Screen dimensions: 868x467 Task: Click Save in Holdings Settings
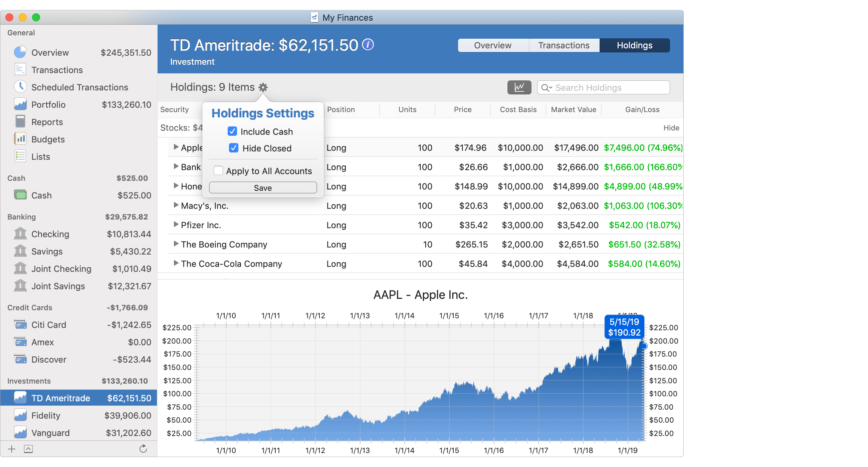[263, 187]
